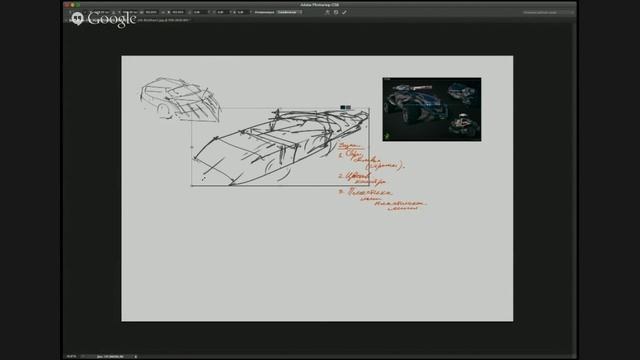Click the height scale H field
640x360 pixels.
click(178, 12)
